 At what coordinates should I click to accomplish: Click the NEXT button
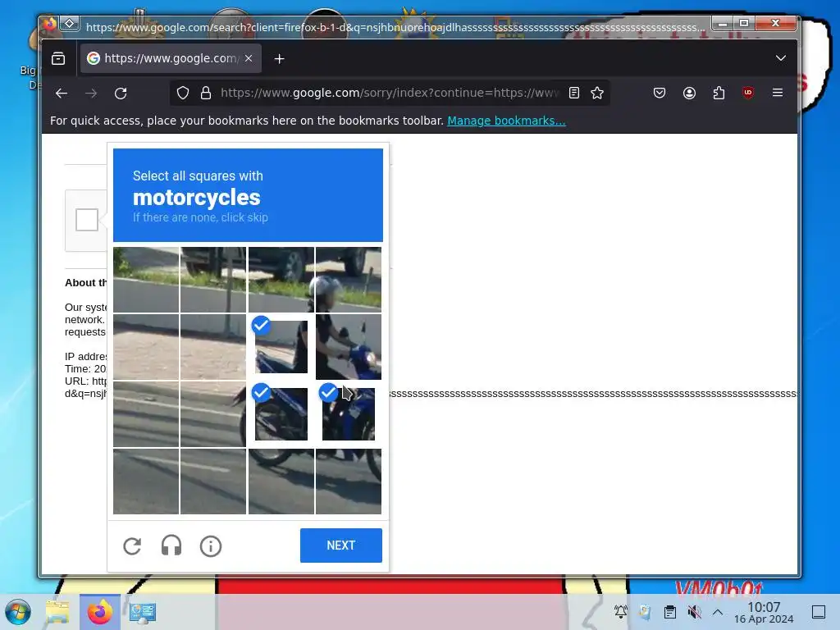[x=340, y=546]
